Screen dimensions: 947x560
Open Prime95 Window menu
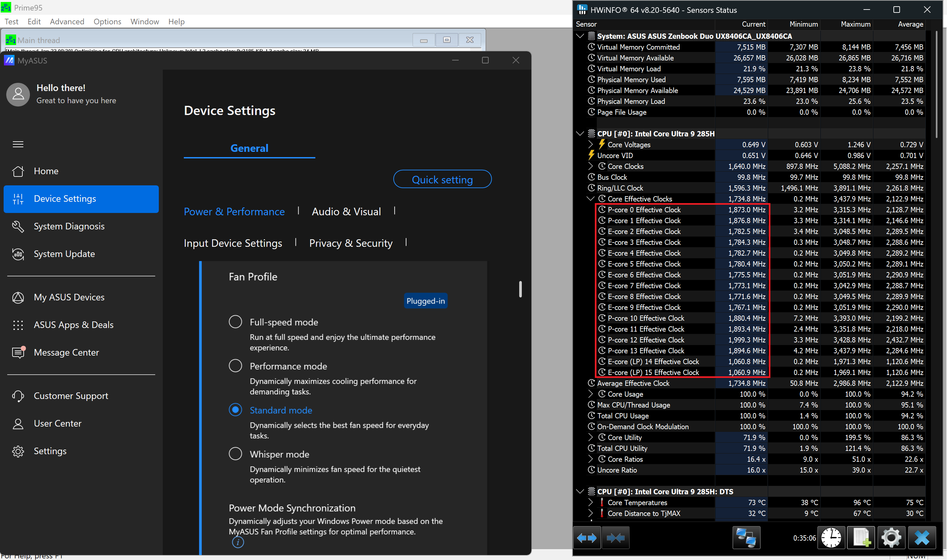coord(145,21)
